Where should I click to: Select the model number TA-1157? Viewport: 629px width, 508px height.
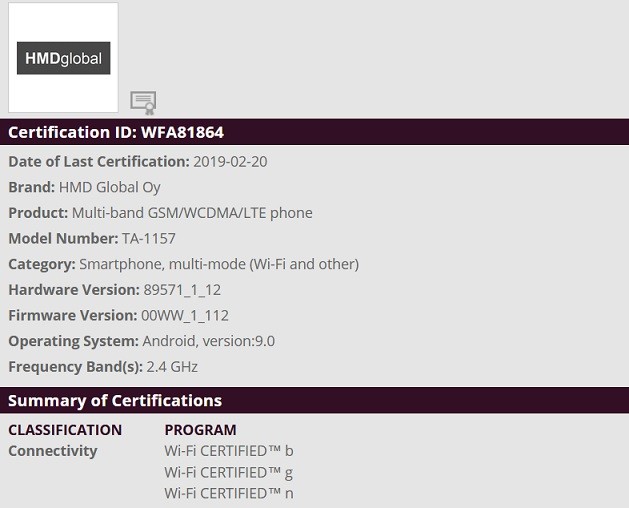[149, 239]
